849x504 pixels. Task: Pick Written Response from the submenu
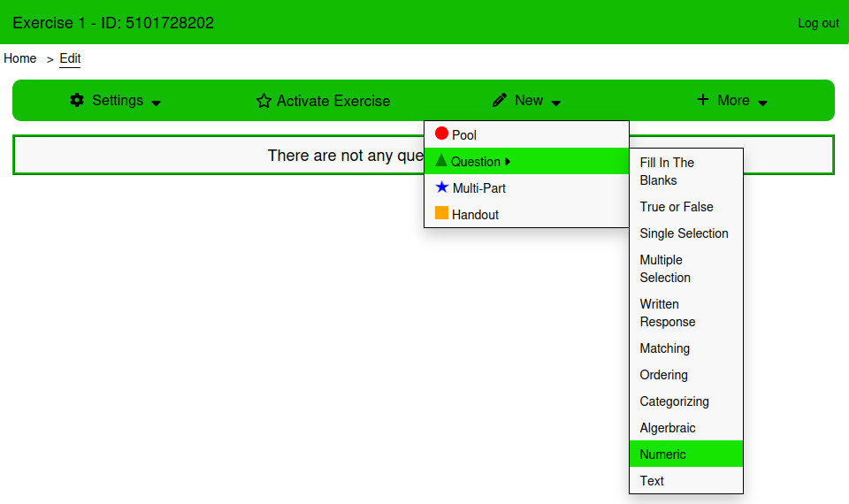[x=667, y=313]
